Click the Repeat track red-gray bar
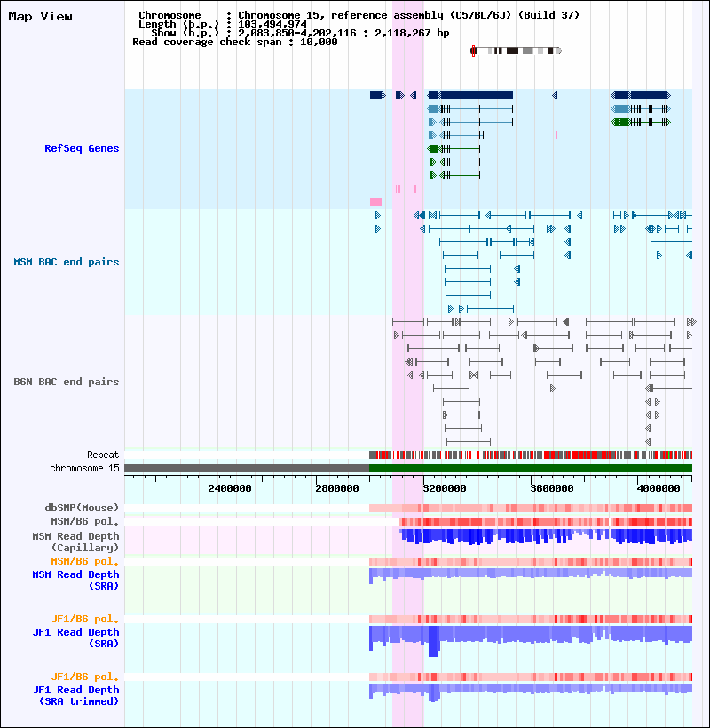The height and width of the screenshot is (728, 710). point(531,455)
